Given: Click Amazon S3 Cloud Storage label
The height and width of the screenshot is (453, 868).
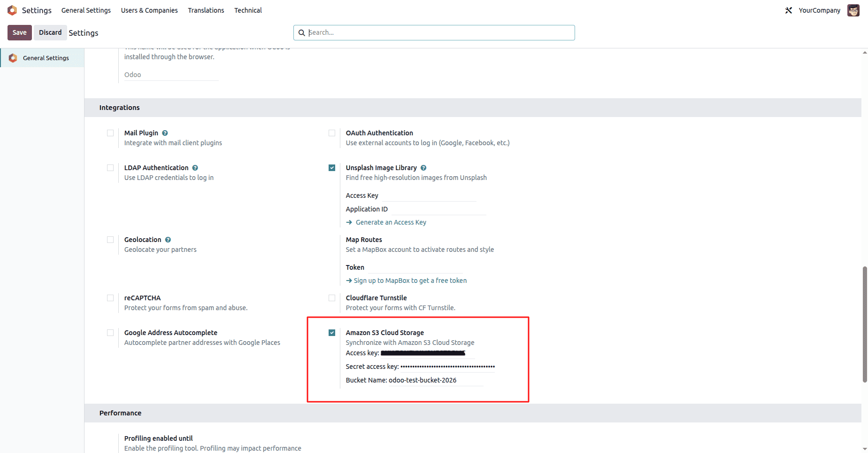Looking at the screenshot, I should pyautogui.click(x=385, y=333).
